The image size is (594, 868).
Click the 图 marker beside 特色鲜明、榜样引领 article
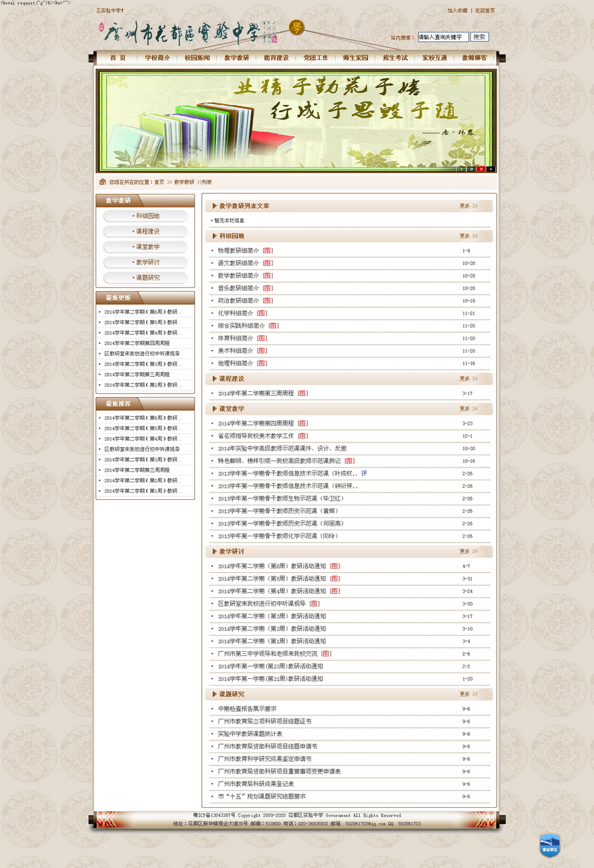tap(350, 461)
